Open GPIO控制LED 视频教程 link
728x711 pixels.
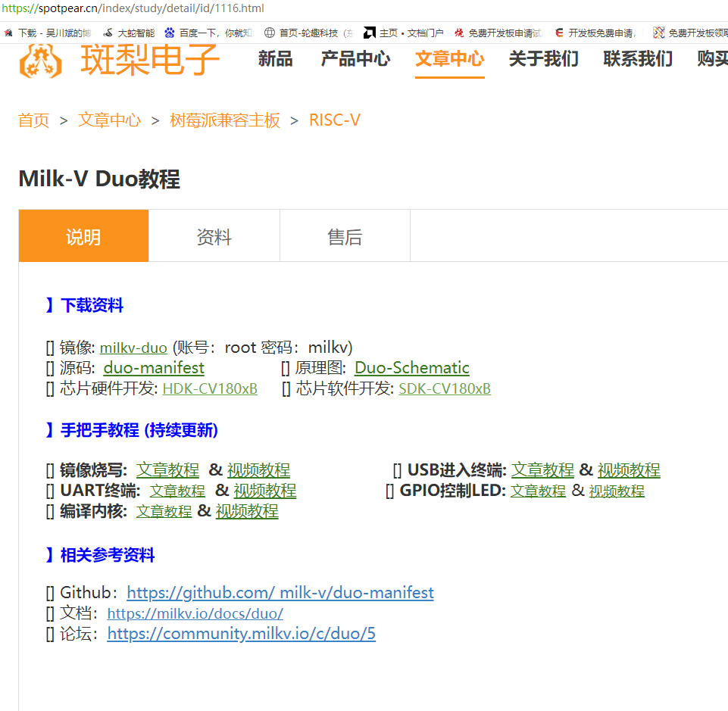pyautogui.click(x=617, y=491)
